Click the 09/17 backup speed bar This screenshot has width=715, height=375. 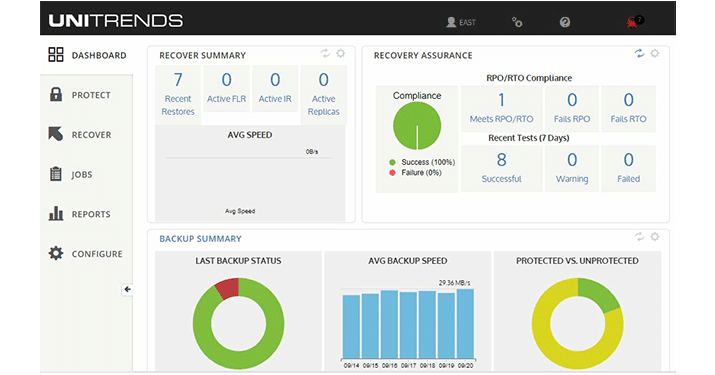(x=408, y=325)
